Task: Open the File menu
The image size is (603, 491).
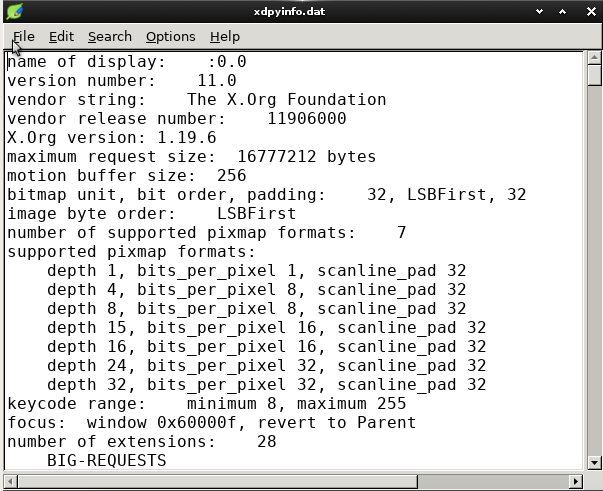Action: tap(23, 36)
